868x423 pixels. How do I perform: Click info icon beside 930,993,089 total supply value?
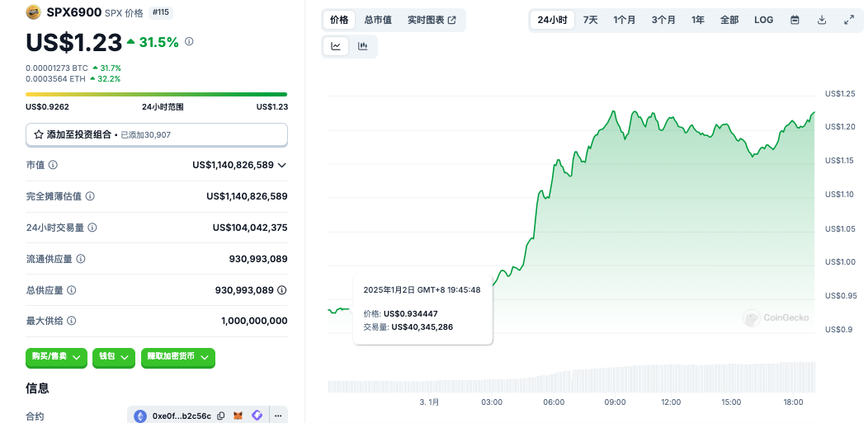[282, 289]
